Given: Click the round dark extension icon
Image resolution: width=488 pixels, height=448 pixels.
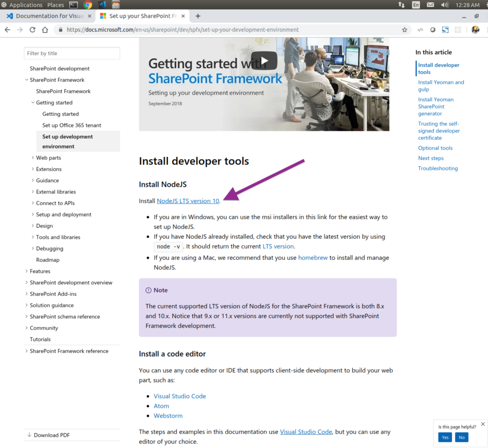Looking at the screenshot, I should (x=433, y=30).
